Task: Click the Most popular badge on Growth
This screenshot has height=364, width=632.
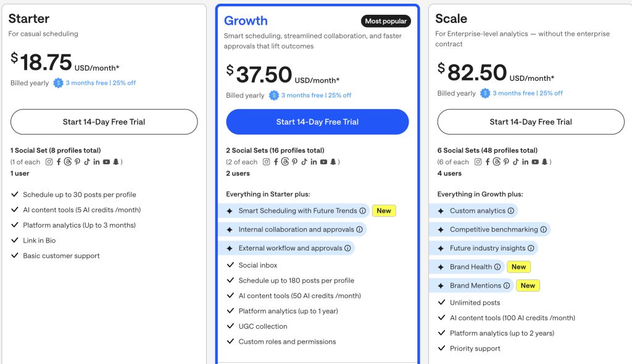Action: [386, 21]
